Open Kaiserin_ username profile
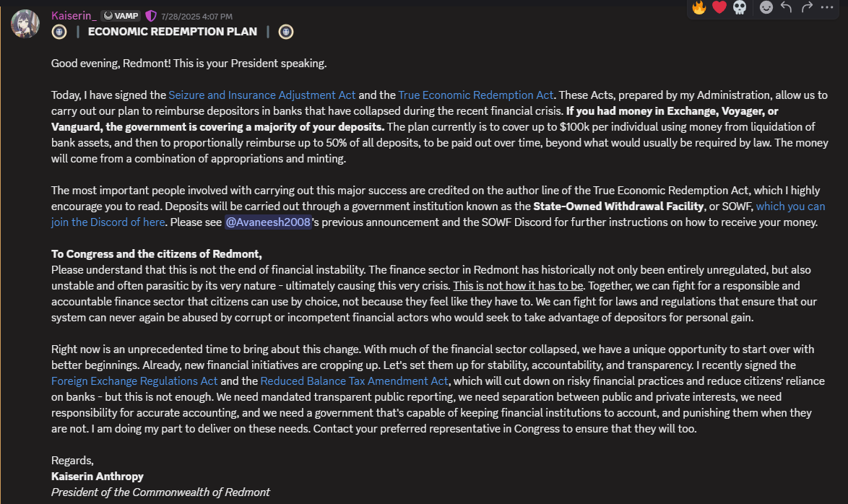 coord(74,16)
